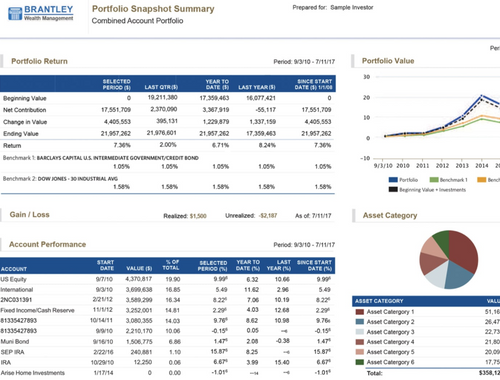Click the Asset Catergory 1 label
The width and height of the screenshot is (500, 380).
point(390,312)
